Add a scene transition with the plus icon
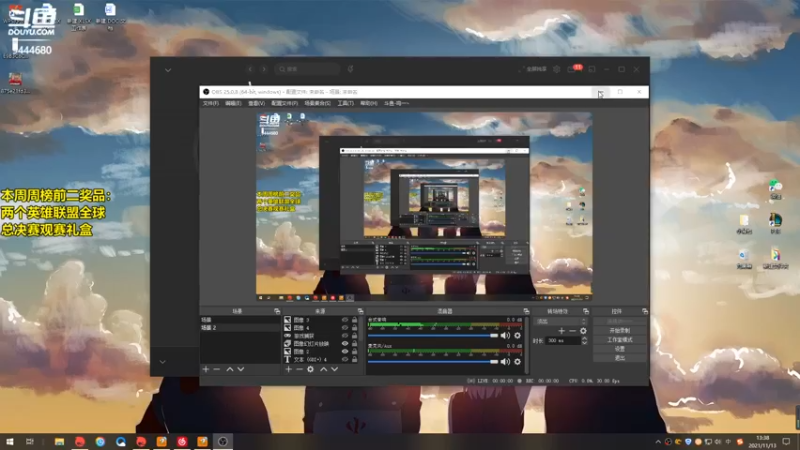This screenshot has height=450, width=800. (562, 331)
